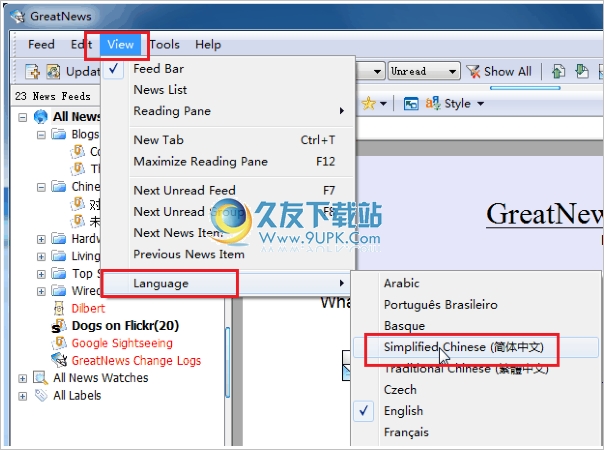Open the Unread filter dropdown
The image size is (604, 450).
pos(424,71)
